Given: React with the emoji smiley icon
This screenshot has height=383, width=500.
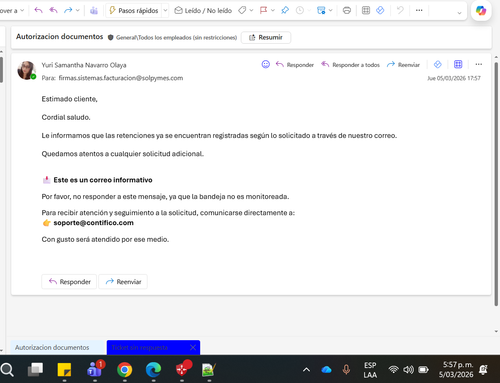Looking at the screenshot, I should (x=266, y=64).
